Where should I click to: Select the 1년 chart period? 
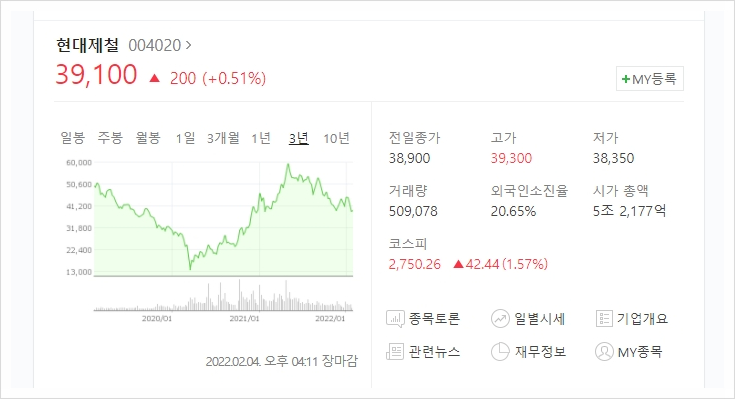point(261,138)
